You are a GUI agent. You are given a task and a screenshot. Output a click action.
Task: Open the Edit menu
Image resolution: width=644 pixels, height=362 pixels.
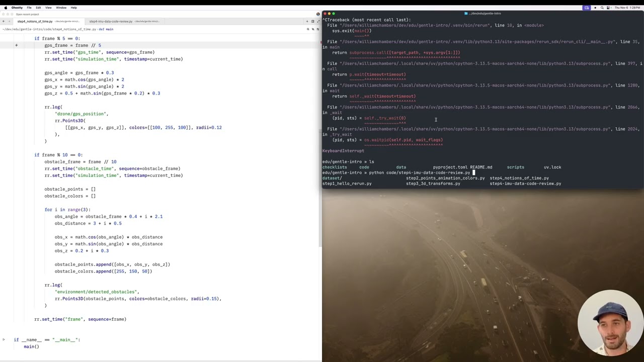click(38, 8)
